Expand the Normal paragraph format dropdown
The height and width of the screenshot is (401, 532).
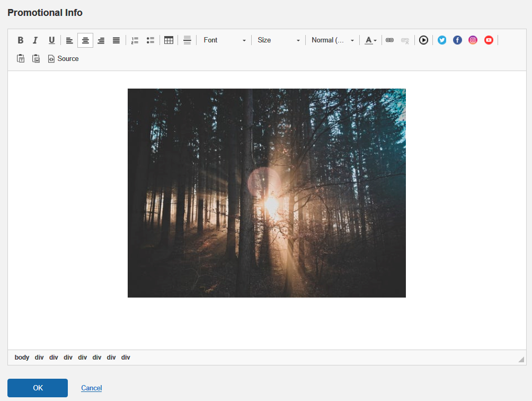pyautogui.click(x=333, y=40)
